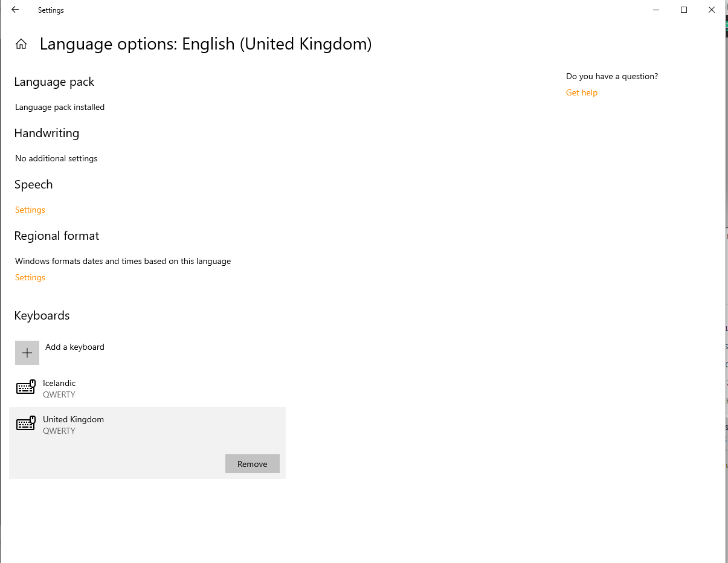Click the Icelandic keyboard icon

pyautogui.click(x=26, y=387)
